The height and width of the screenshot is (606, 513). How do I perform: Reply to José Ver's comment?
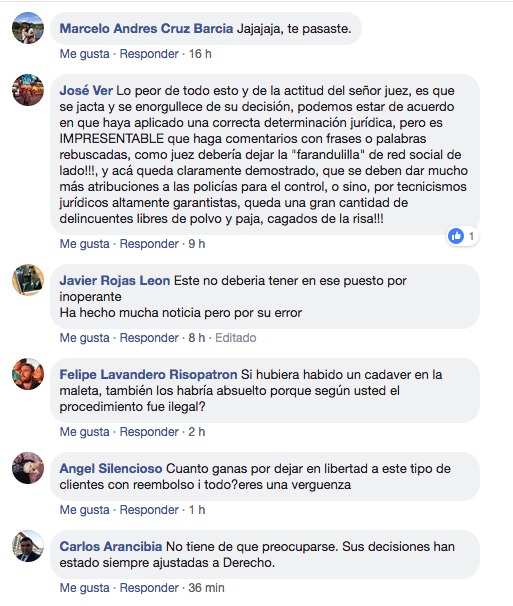point(149,244)
